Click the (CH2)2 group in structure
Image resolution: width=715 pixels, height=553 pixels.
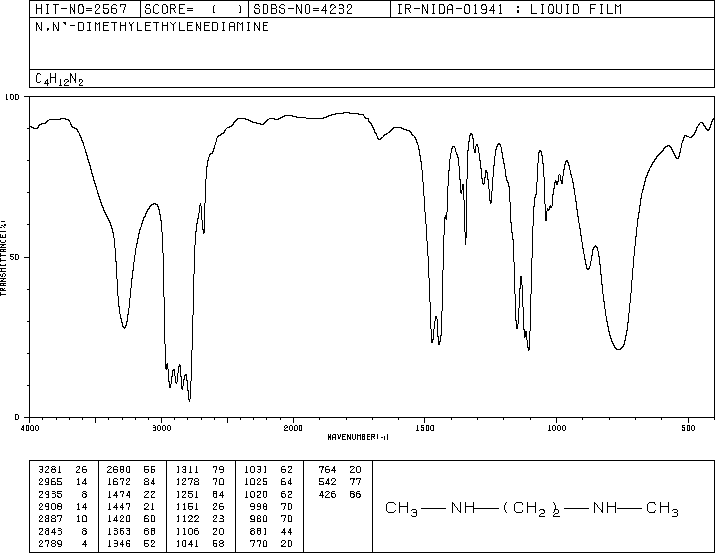[532, 508]
